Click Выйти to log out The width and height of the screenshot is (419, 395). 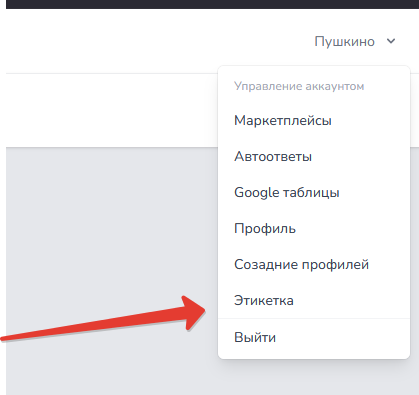click(x=314, y=337)
